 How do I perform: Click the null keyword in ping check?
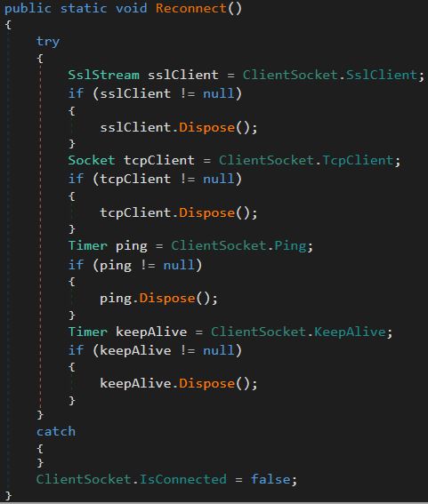[x=179, y=265]
